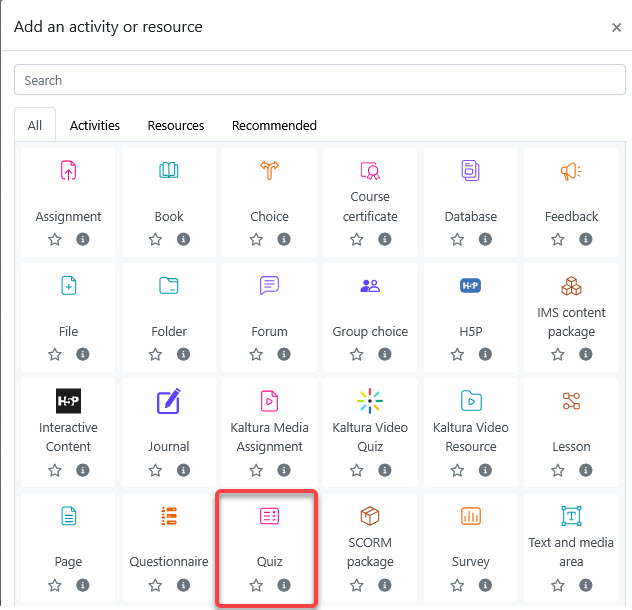Image resolution: width=632 pixels, height=610 pixels.
Task: Open the Recommended tab
Action: click(x=274, y=126)
